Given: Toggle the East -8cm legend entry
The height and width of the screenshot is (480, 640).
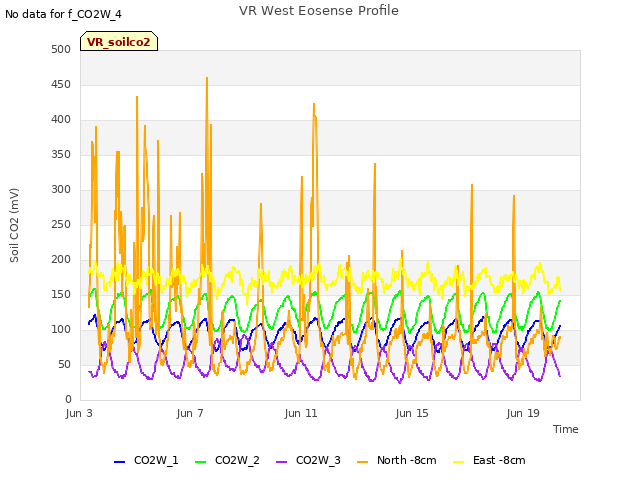Looking at the screenshot, I should 489,460.
